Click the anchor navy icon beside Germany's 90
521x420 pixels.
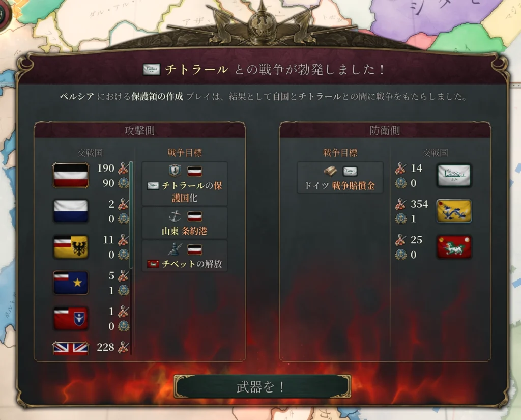(x=124, y=183)
